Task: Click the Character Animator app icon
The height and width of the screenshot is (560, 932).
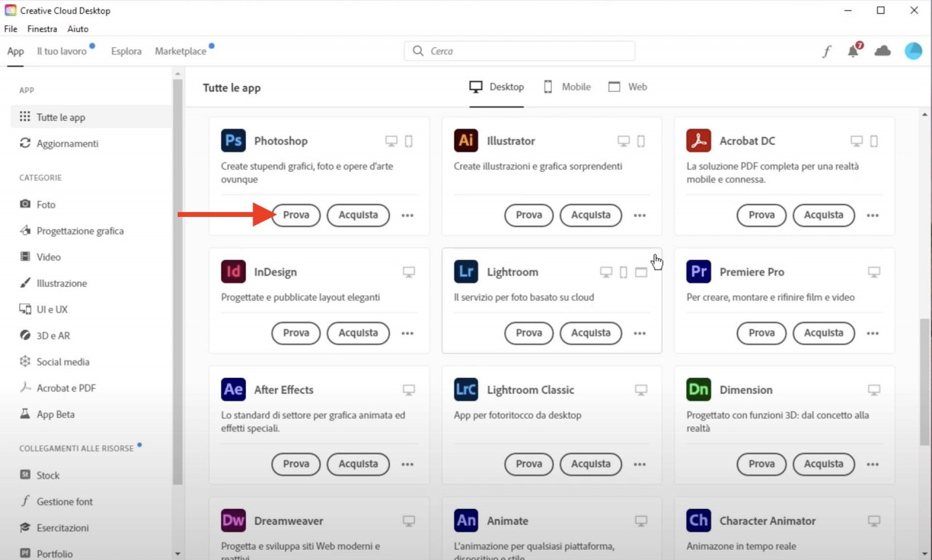Action: 698,521
